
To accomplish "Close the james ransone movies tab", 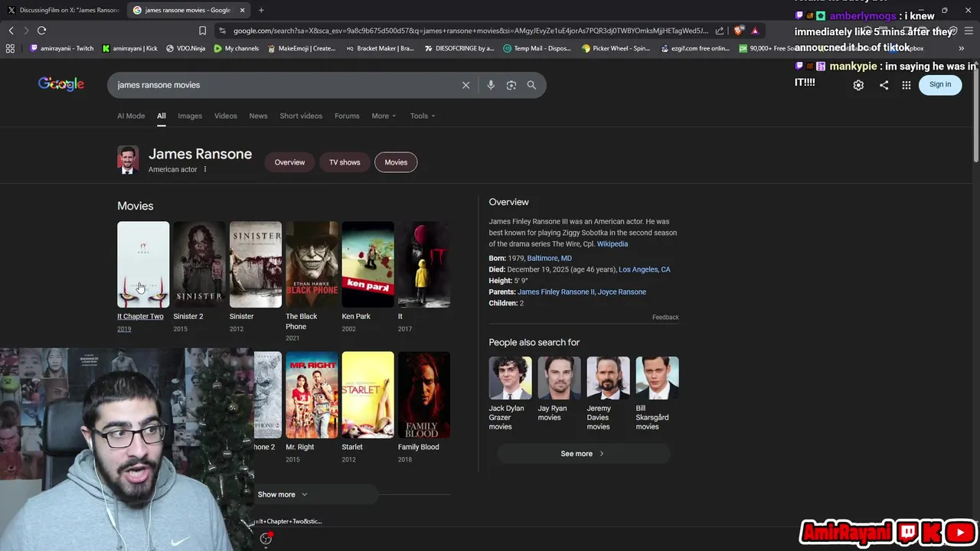I will (242, 10).
